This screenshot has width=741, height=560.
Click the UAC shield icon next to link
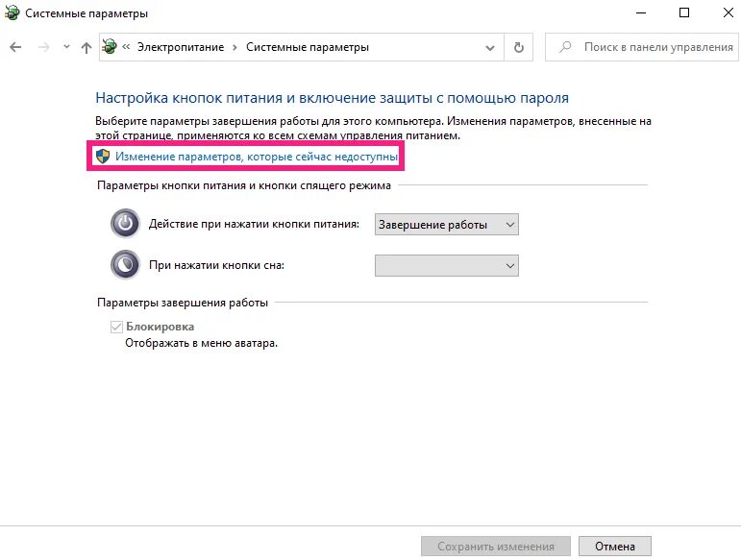103,157
